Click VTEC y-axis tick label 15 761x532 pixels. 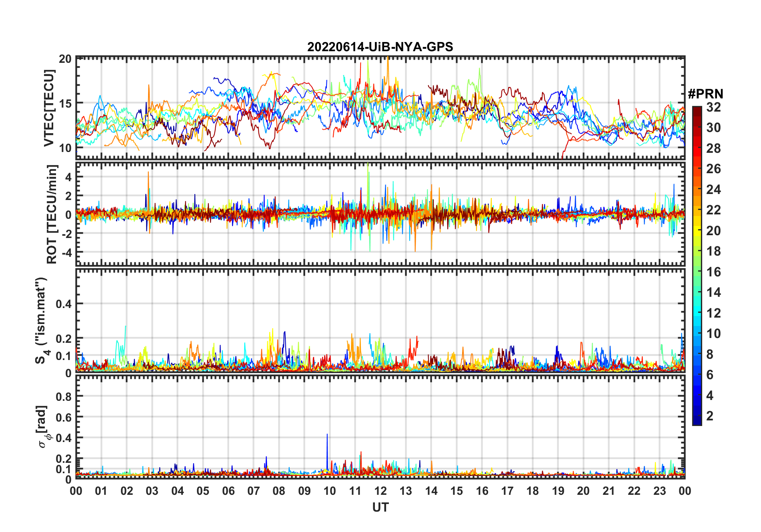[65, 104]
